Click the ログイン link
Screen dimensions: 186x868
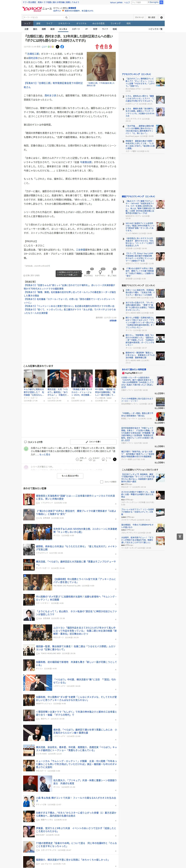click(x=57, y=11)
